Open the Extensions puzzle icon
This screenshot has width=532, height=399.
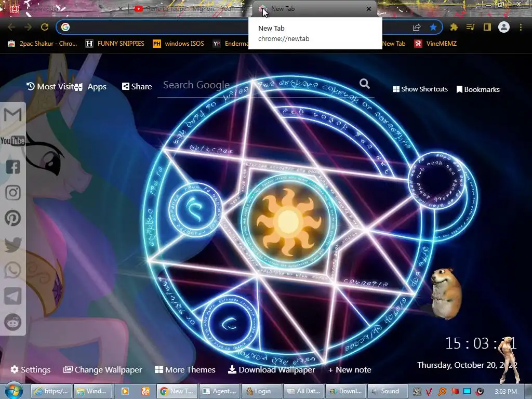click(454, 27)
